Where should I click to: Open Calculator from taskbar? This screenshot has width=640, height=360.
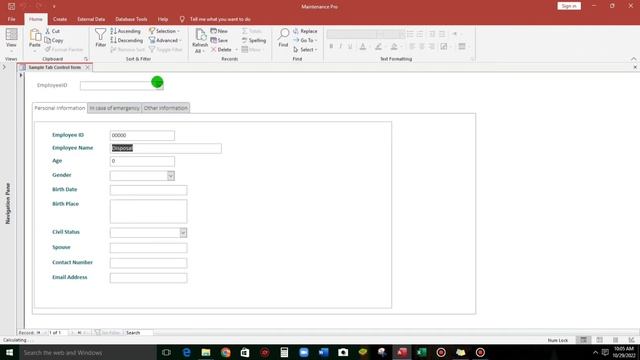coord(284,352)
